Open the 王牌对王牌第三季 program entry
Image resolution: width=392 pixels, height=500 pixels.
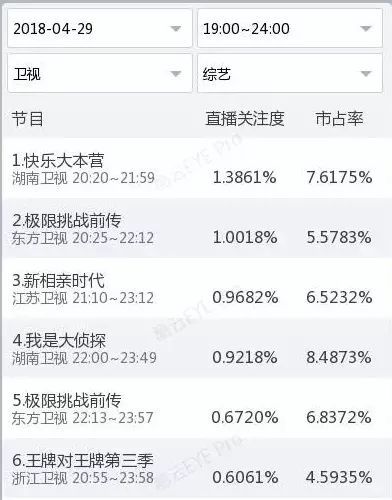[197, 468]
